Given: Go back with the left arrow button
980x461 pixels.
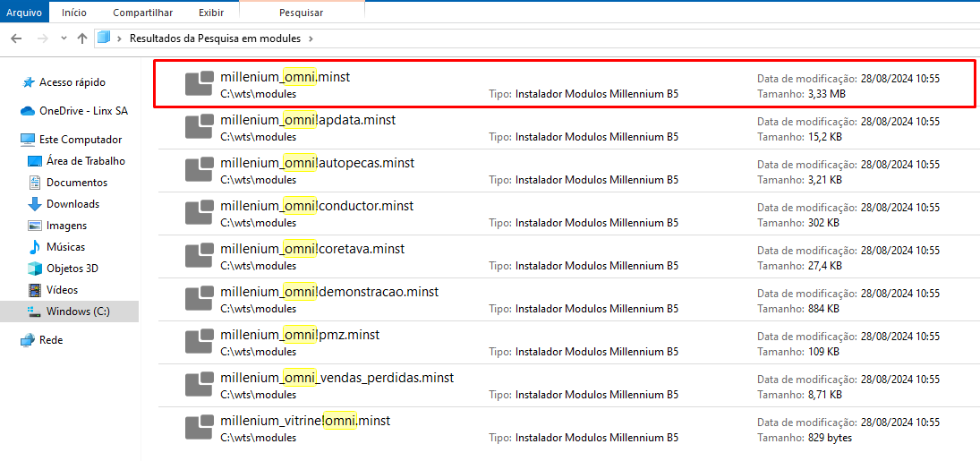Looking at the screenshot, I should click(17, 38).
